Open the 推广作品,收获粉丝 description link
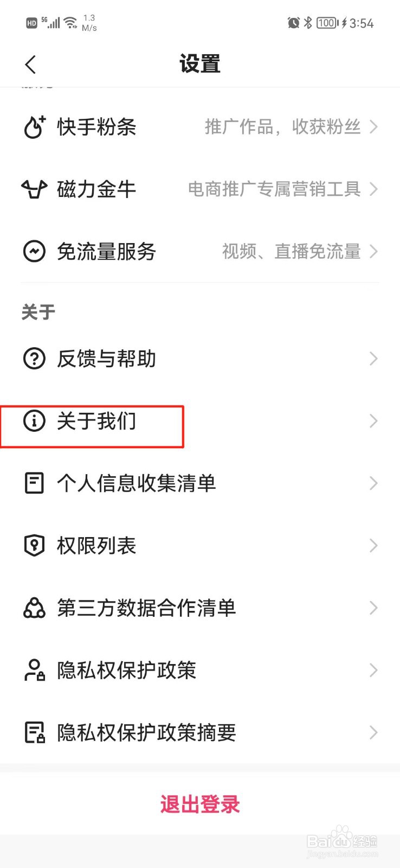Screen dimensions: 400x868 (x=282, y=127)
